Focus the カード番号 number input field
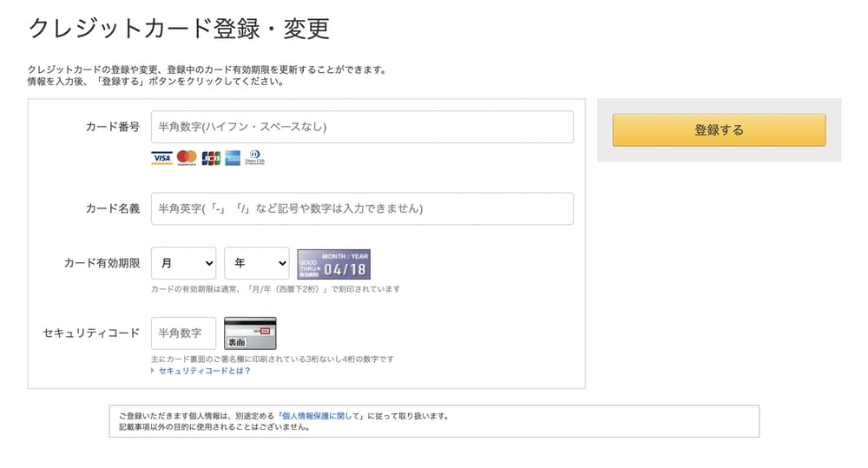Image resolution: width=868 pixels, height=468 pixels. (361, 127)
